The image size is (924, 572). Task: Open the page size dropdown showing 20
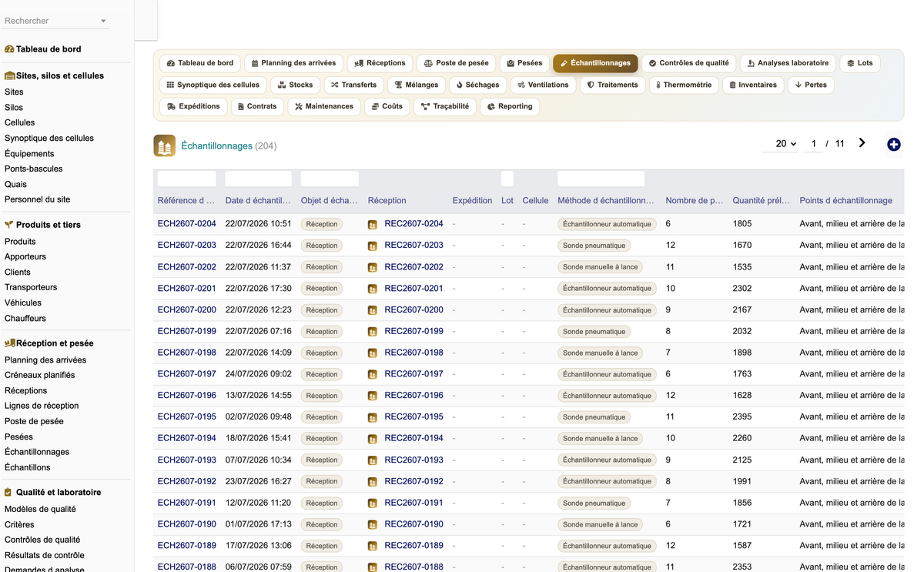click(785, 143)
